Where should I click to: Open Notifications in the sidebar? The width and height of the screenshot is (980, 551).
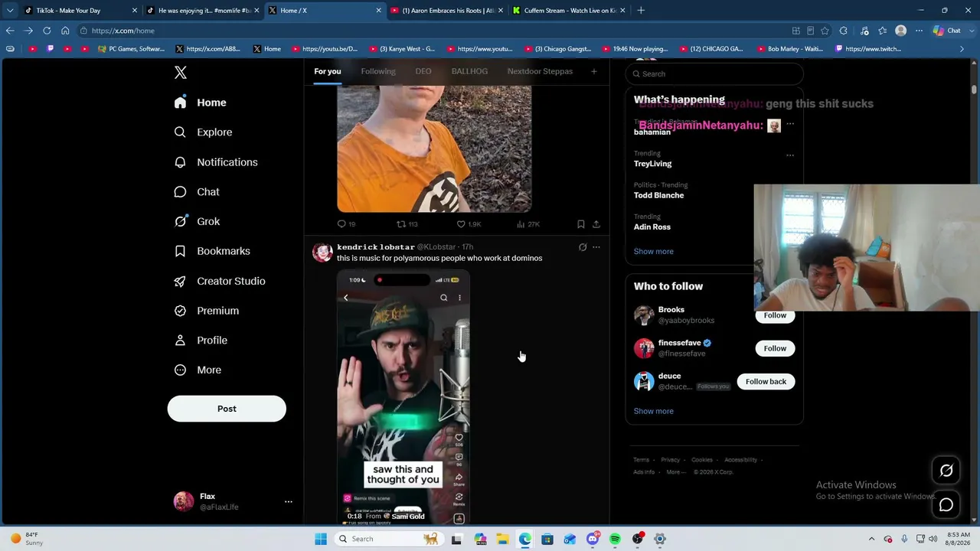tap(216, 162)
